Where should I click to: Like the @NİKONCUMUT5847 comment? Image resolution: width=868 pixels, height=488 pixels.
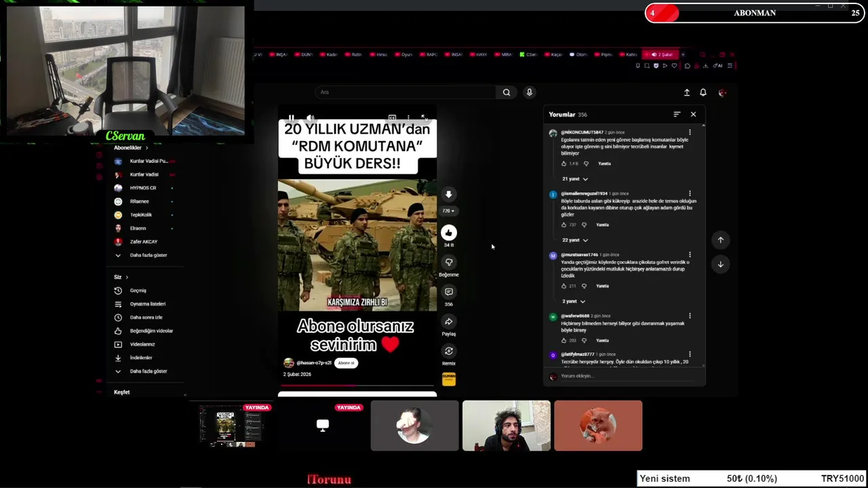[564, 163]
